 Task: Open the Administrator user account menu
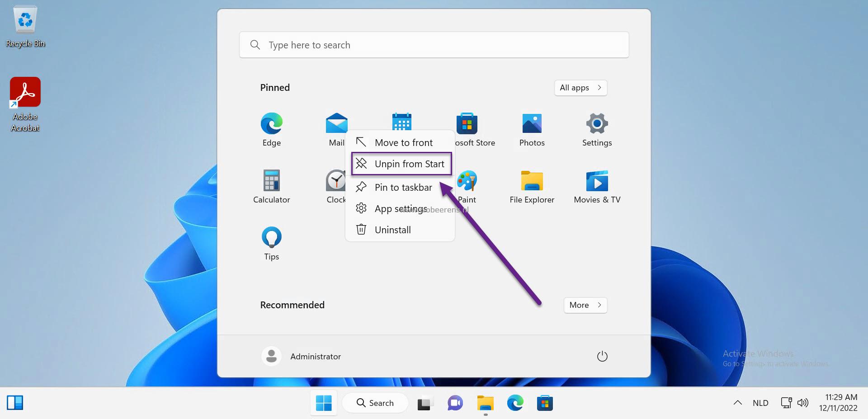[302, 356]
